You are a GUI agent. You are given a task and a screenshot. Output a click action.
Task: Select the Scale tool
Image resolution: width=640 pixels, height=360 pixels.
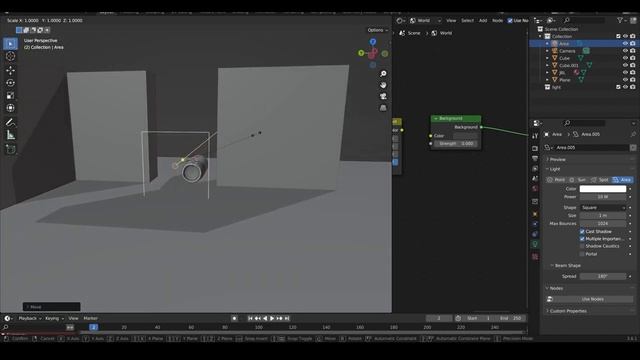point(11,96)
